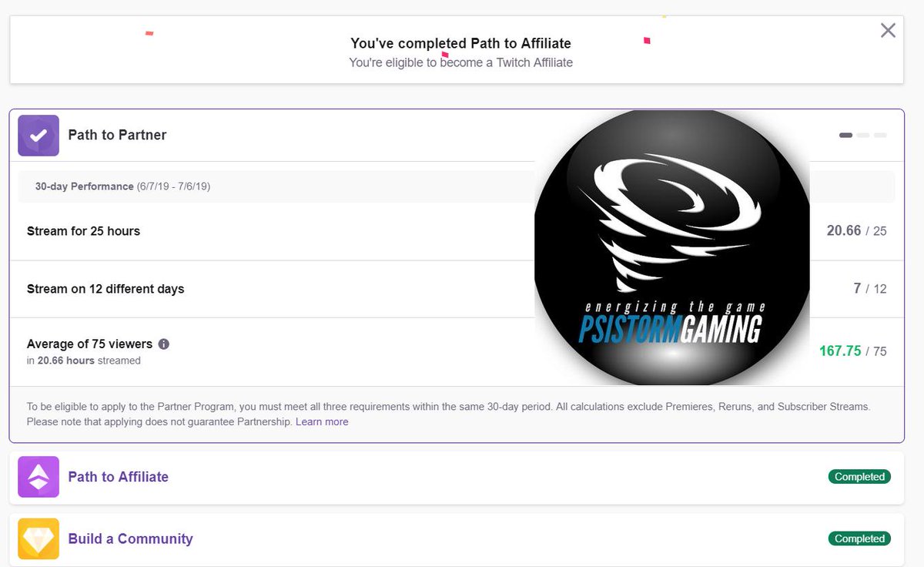Click the PSISTORM Gaming logo image
924x567 pixels.
pos(672,247)
